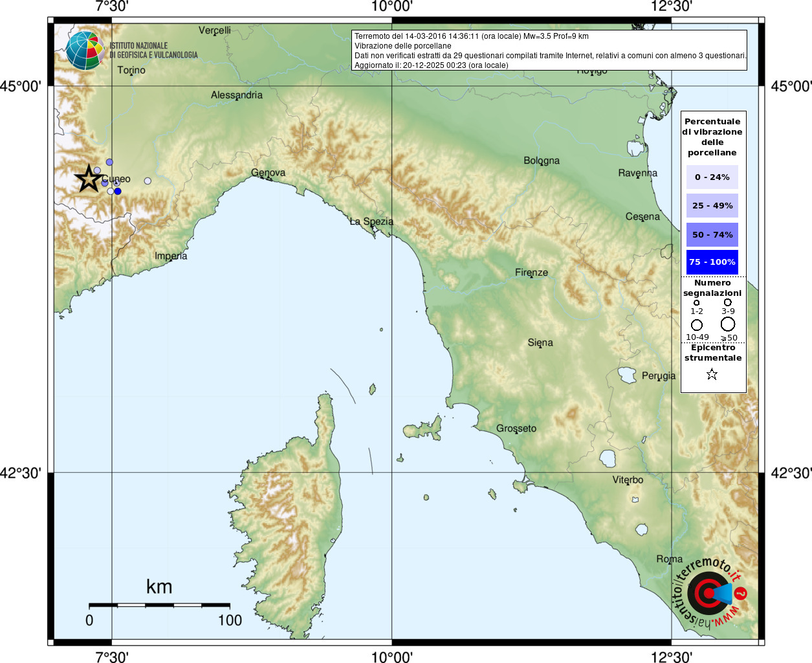
Task: Click the Ravenna city label
Action: tap(638, 173)
